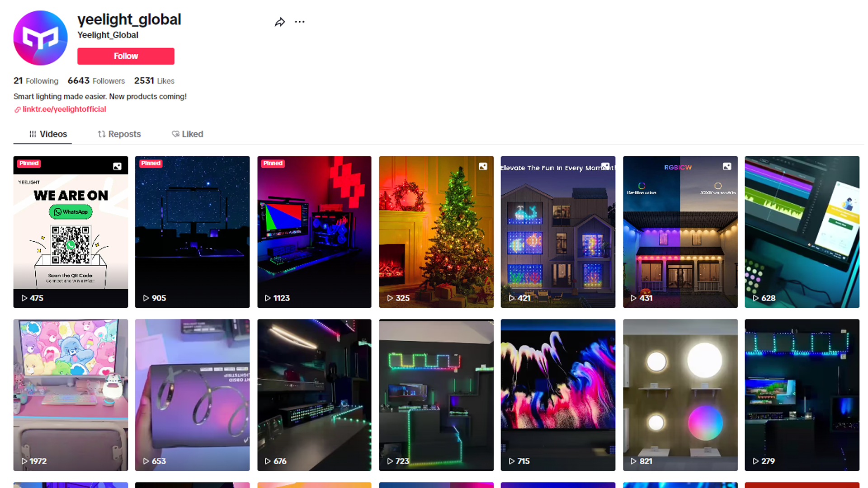Click the Yeelight_Global display name
Viewport: 868px width, 488px height.
[x=108, y=35]
